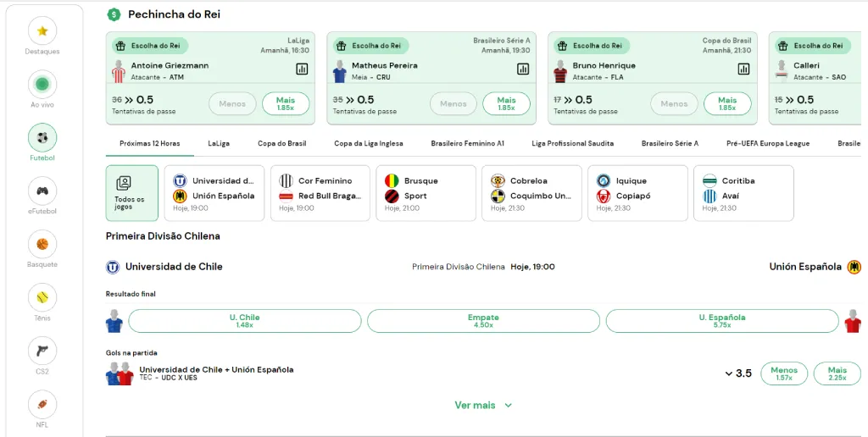Toggle Empate 4.50x result bet
868x437 pixels.
pyautogui.click(x=483, y=321)
